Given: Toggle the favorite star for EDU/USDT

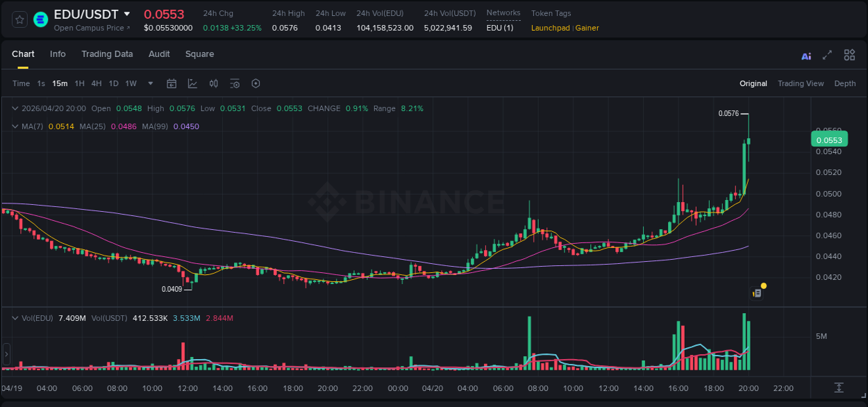Looking at the screenshot, I should pos(19,19).
